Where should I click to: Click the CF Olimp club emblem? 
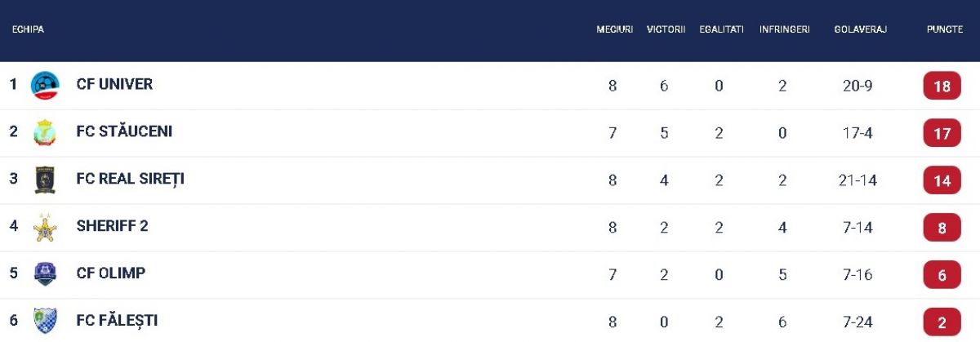click(45, 273)
